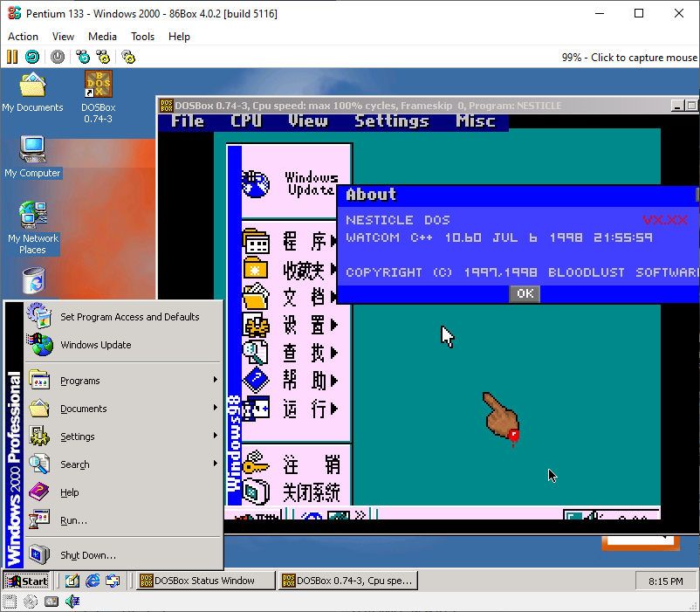The height and width of the screenshot is (612, 700).
Task: Click the 帮助 help entry's arrow
Action: pos(334,381)
